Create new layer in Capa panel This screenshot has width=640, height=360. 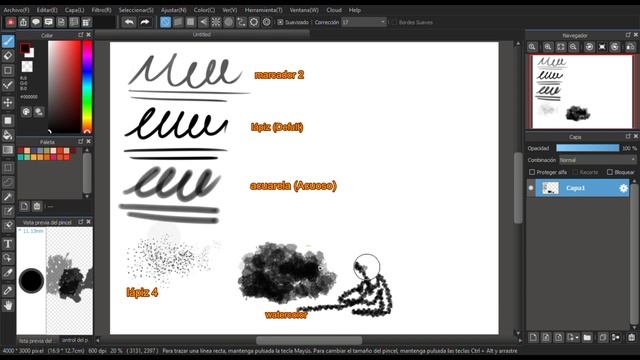point(533,337)
